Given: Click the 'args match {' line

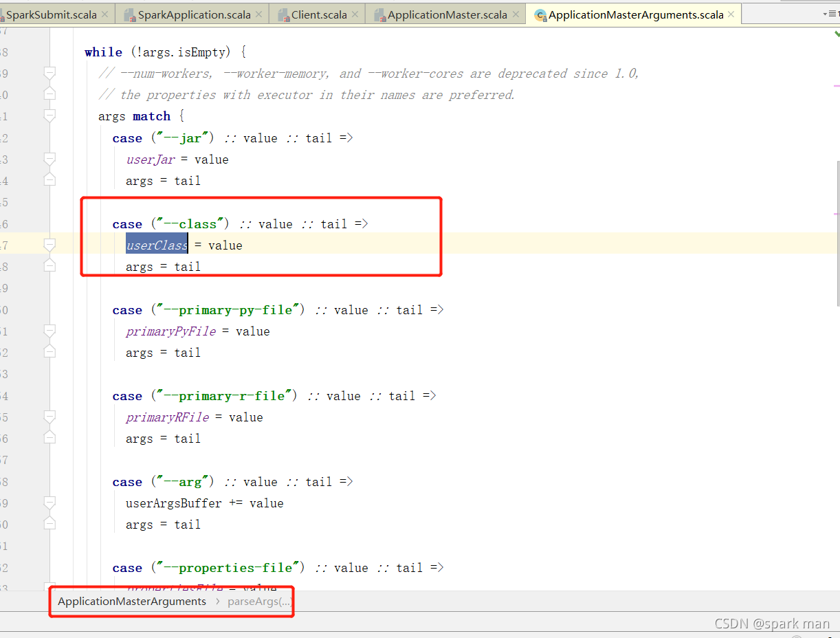Looking at the screenshot, I should click(x=142, y=116).
